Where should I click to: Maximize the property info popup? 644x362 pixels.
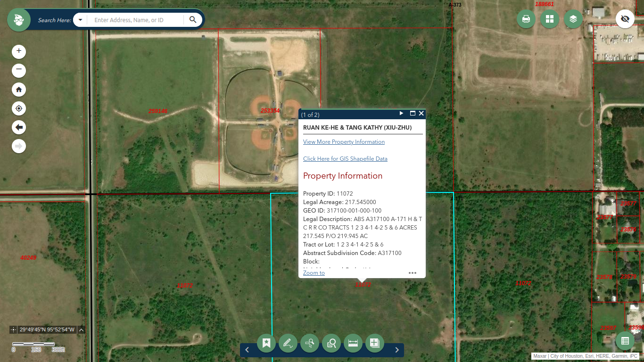[413, 114]
